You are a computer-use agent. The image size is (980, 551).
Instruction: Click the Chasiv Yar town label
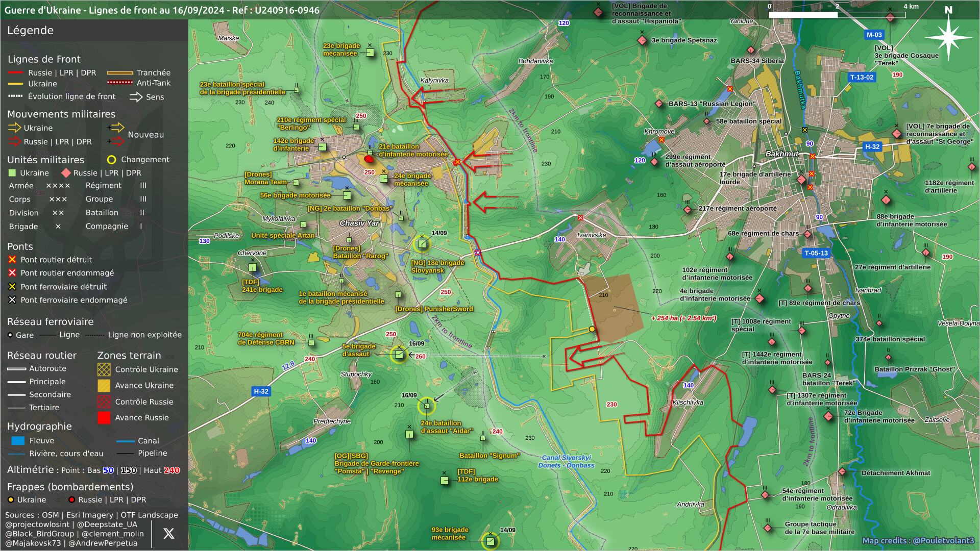359,223
